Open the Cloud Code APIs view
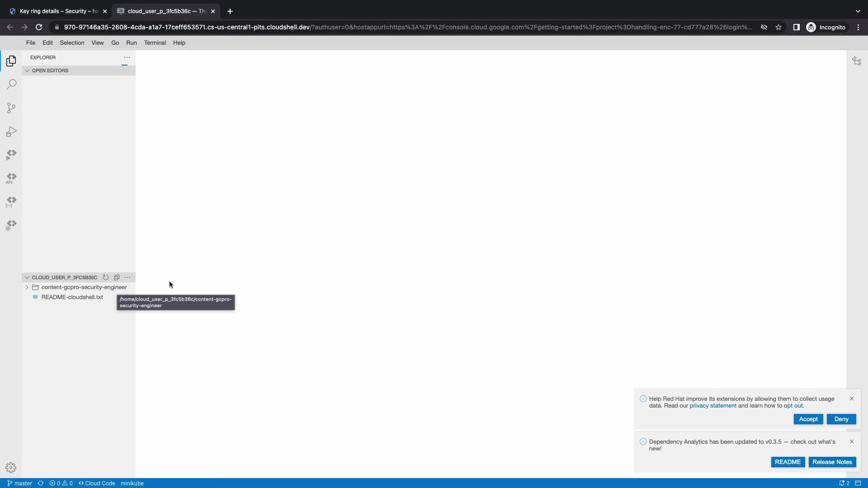The height and width of the screenshot is (488, 868). click(x=11, y=178)
